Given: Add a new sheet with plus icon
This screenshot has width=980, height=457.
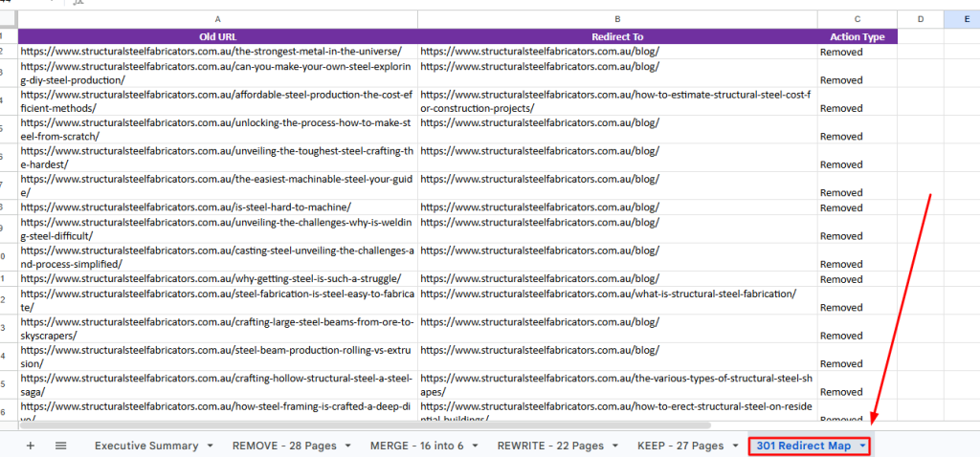Looking at the screenshot, I should click(30, 446).
